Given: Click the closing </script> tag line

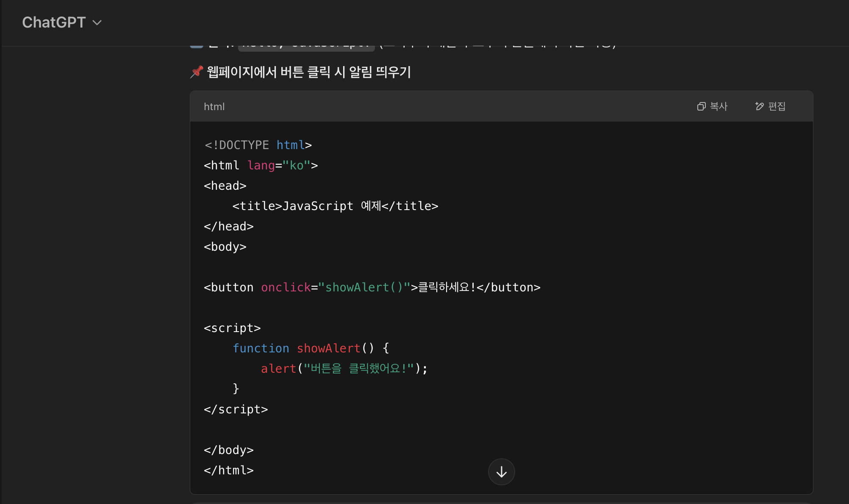Looking at the screenshot, I should coord(236,410).
